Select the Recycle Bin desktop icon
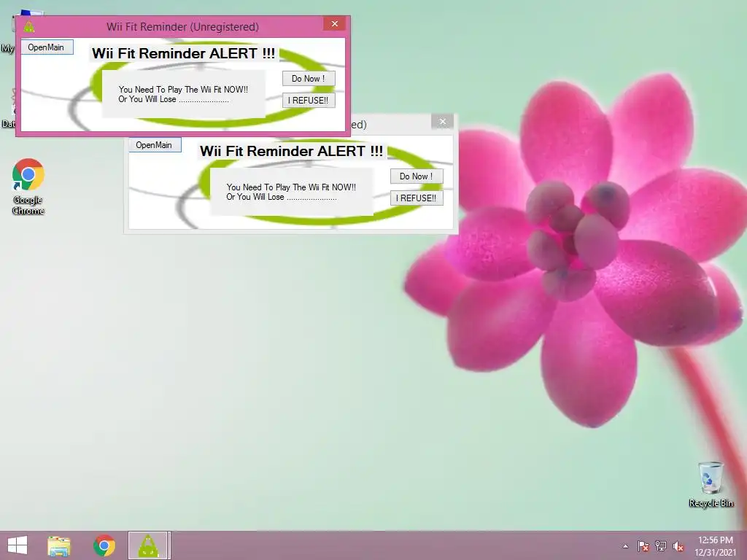Screen dimensions: 747x560 (711, 484)
